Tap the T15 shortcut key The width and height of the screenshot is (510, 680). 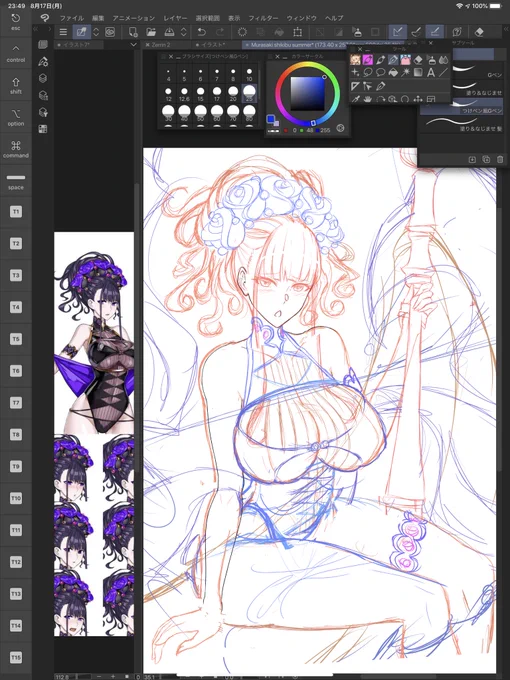pos(16,657)
